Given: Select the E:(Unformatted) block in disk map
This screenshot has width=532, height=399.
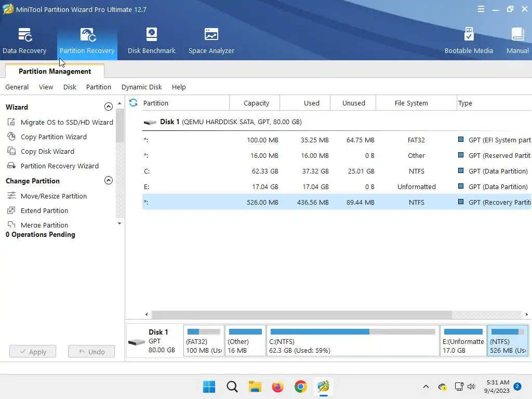Looking at the screenshot, I should [x=463, y=341].
